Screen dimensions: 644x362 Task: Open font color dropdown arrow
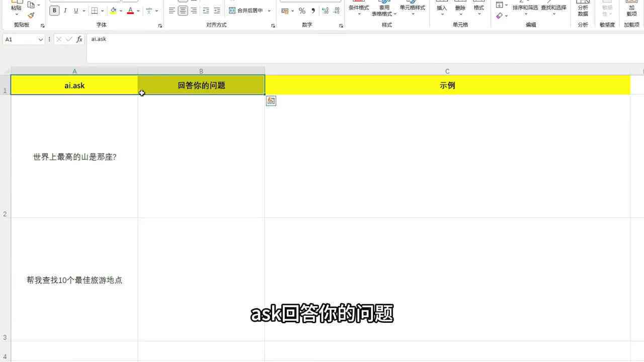[138, 11]
